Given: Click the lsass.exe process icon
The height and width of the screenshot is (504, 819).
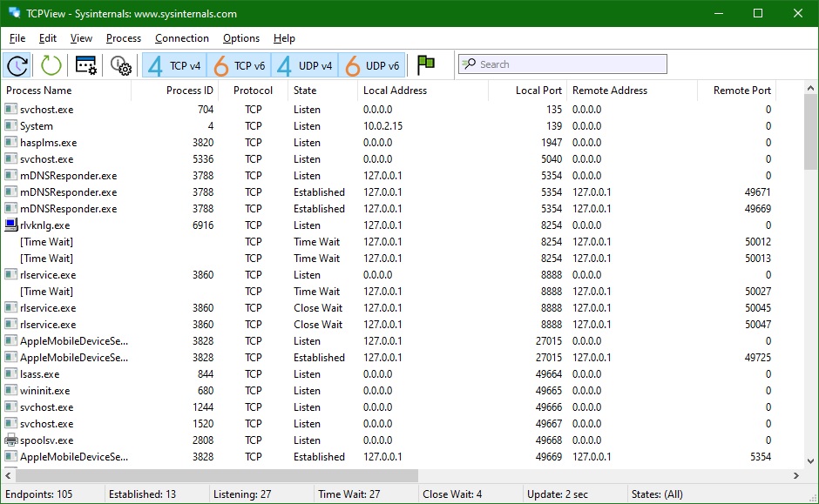Looking at the screenshot, I should coord(11,373).
